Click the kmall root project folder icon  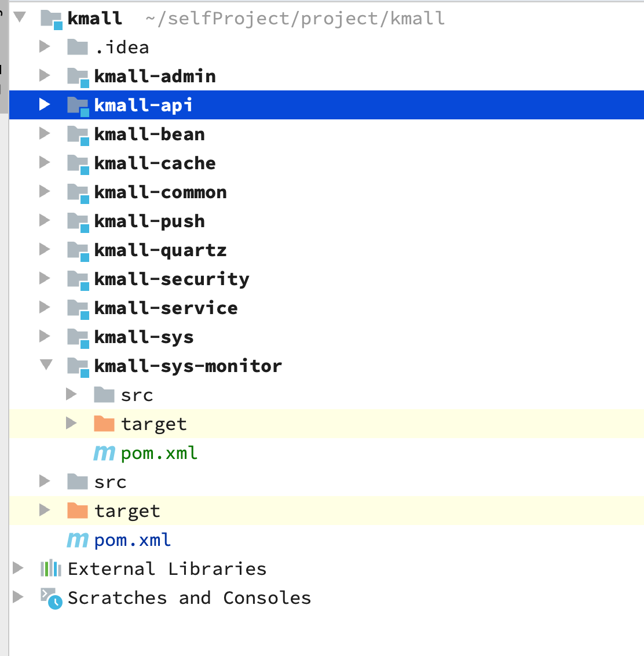tap(52, 19)
